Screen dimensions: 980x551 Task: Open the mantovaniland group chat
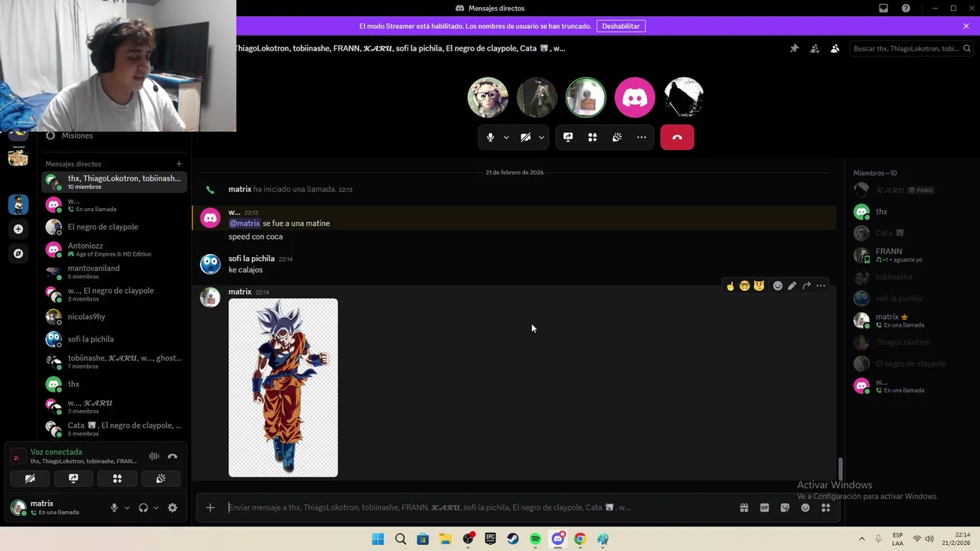113,272
